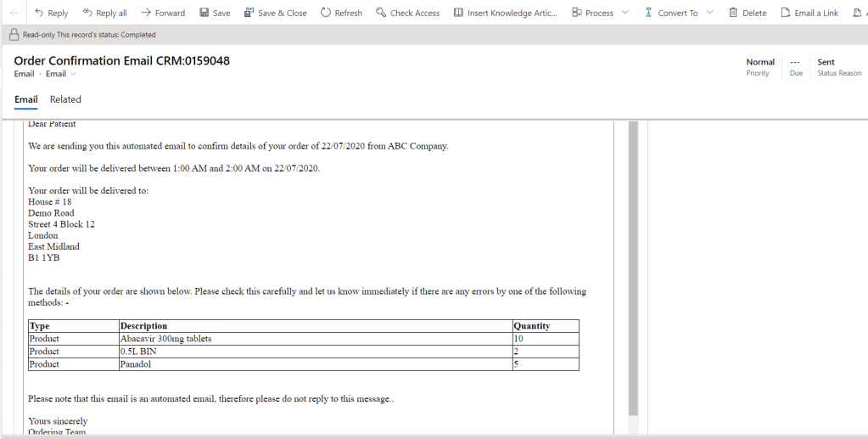Expand the Process dropdown chevron

point(625,13)
